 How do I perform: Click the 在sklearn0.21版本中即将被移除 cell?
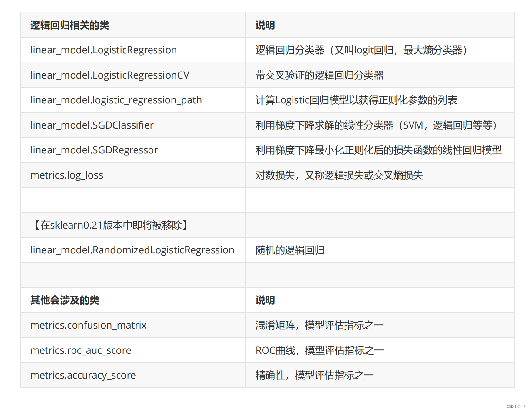(x=133, y=225)
